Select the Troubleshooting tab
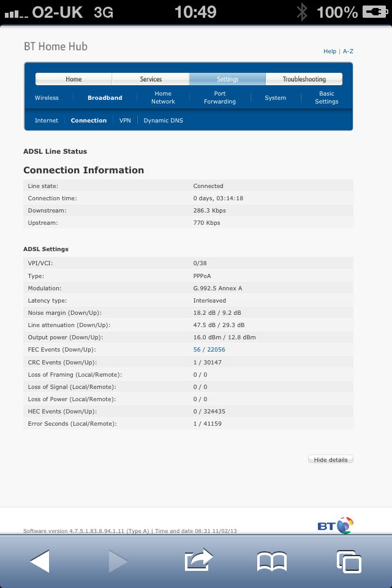This screenshot has width=392, height=588. [304, 79]
